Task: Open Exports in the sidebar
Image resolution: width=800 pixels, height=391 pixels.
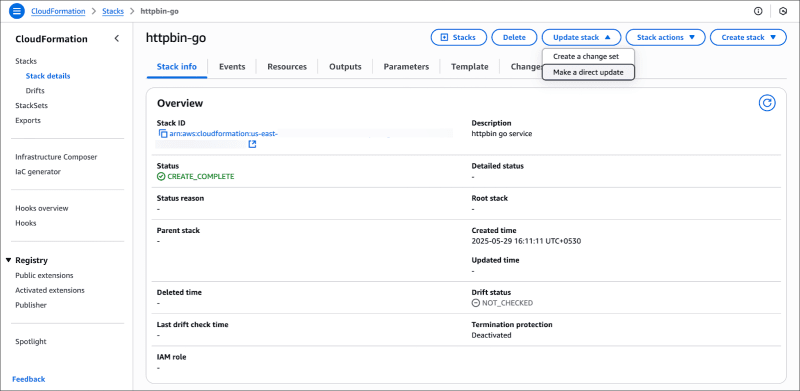Action: point(28,120)
